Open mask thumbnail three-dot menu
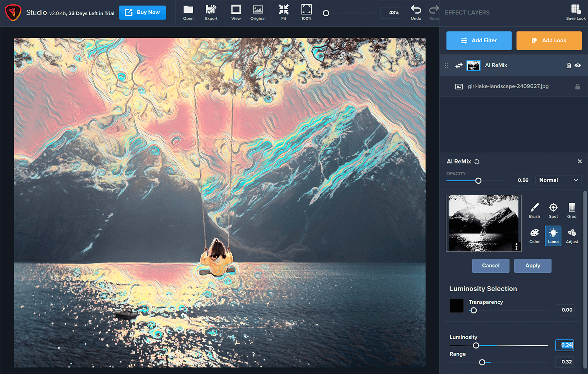588x374 pixels. click(x=516, y=246)
